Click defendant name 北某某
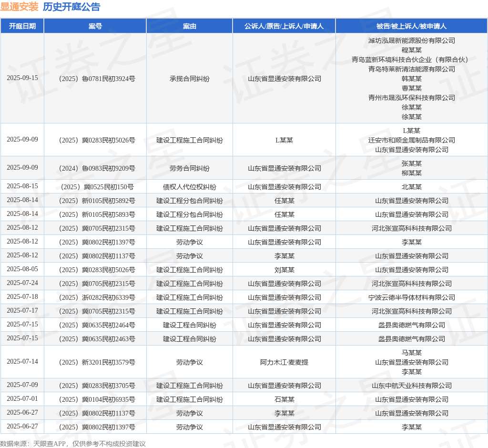This screenshot has width=488, height=448. [x=411, y=187]
